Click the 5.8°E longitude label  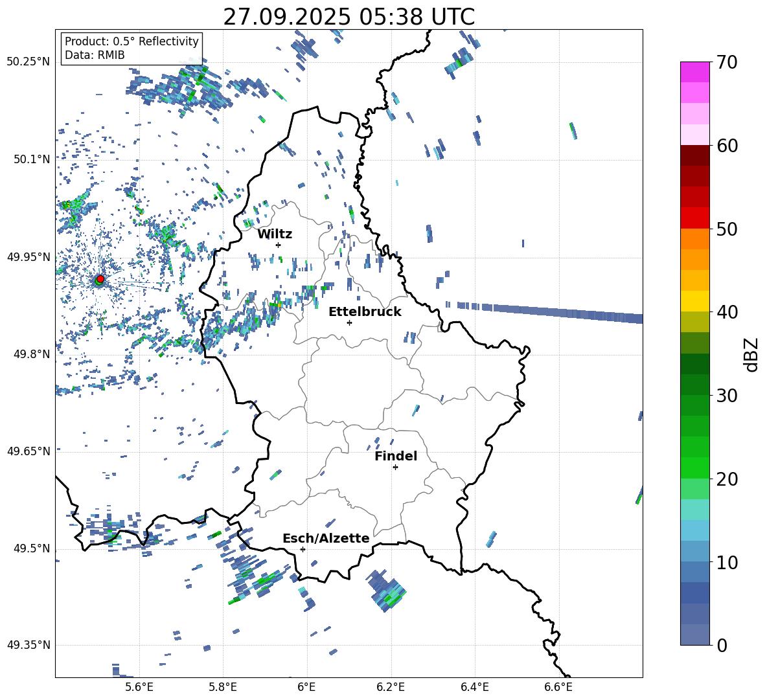pyautogui.click(x=223, y=687)
